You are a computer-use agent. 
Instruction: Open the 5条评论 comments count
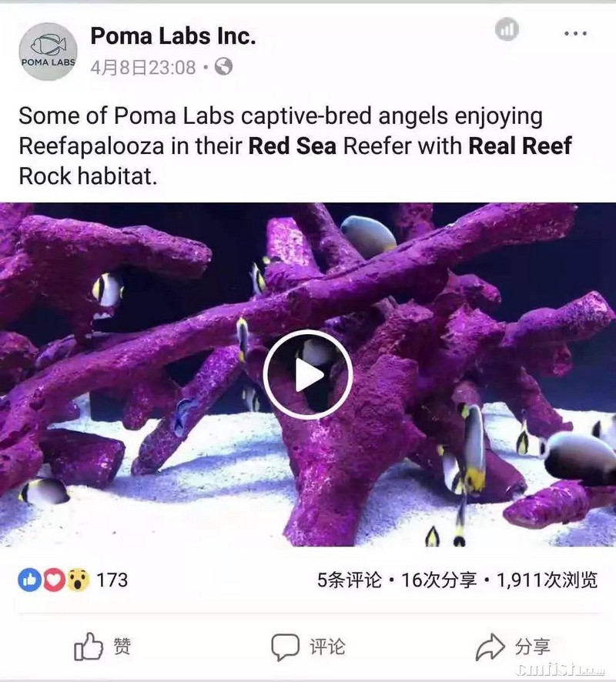pyautogui.click(x=350, y=580)
